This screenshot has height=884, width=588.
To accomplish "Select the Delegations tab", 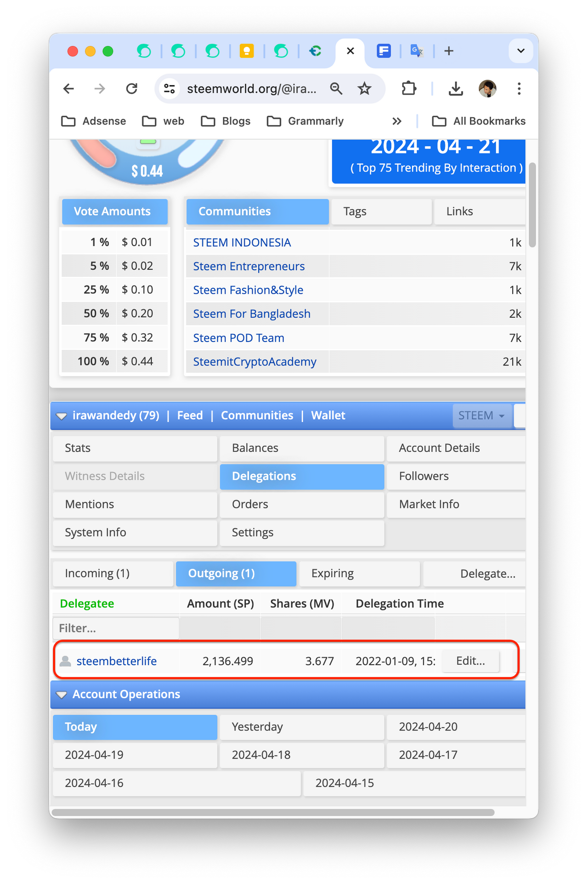I will [x=302, y=476].
